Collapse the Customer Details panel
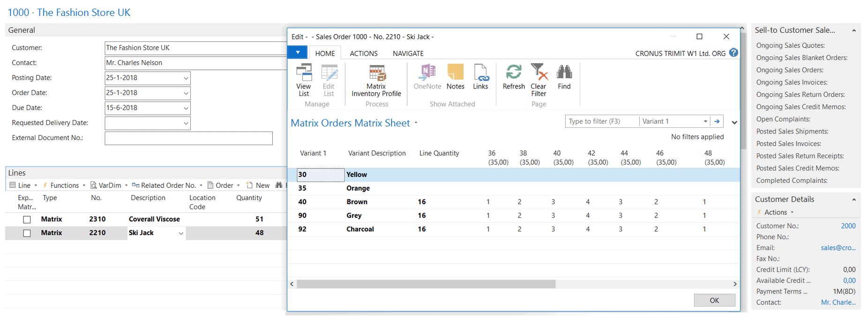Viewport: 868px width, 317px height. (x=853, y=199)
